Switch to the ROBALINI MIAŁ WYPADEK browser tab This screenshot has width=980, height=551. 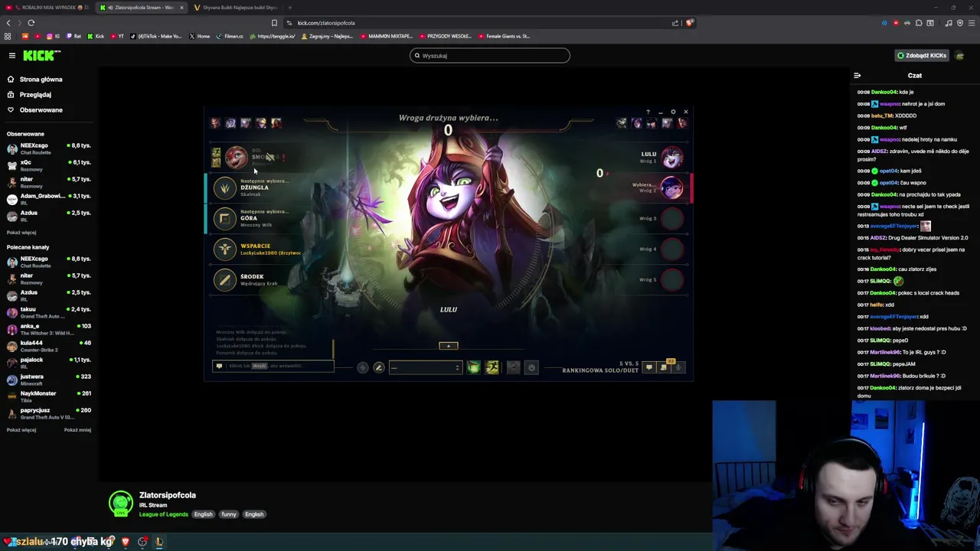click(47, 8)
